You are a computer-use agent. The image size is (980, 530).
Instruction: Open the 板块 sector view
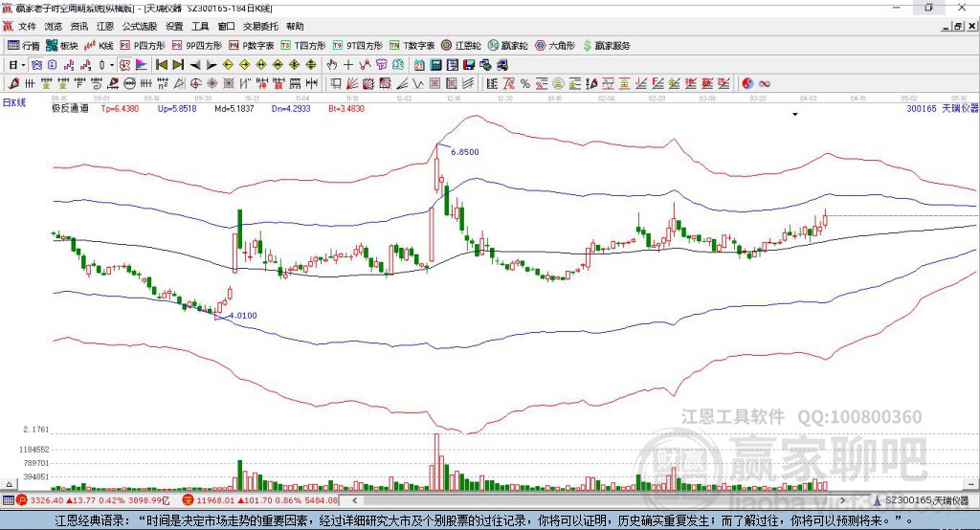[62, 46]
